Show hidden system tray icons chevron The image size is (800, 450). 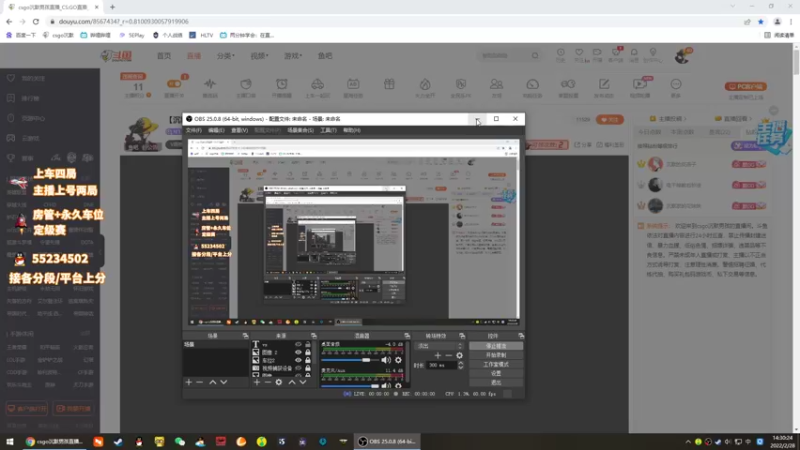pos(688,442)
